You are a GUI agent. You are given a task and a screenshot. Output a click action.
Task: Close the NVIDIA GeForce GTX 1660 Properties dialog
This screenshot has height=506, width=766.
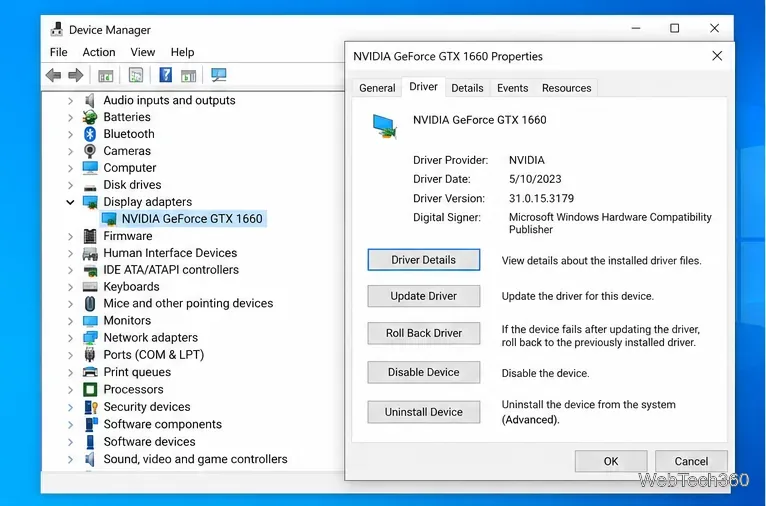pyautogui.click(x=717, y=56)
